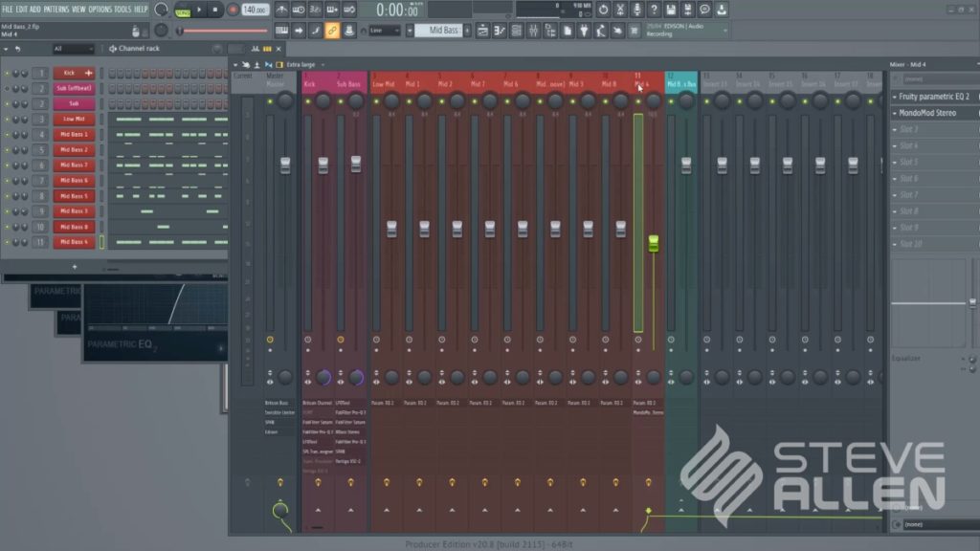Click the Slot 4 effect slot
This screenshot has height=551, width=980.
(x=934, y=145)
